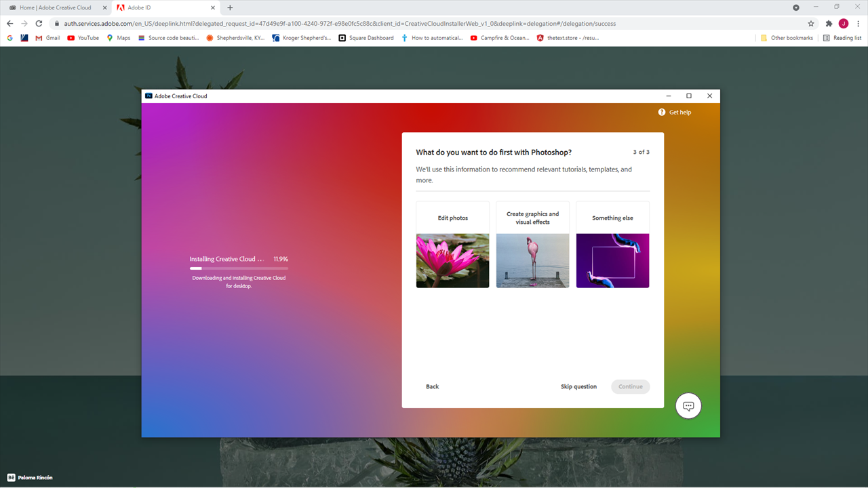
Task: Open the Shepherdsville, KY bookmark
Action: 235,38
